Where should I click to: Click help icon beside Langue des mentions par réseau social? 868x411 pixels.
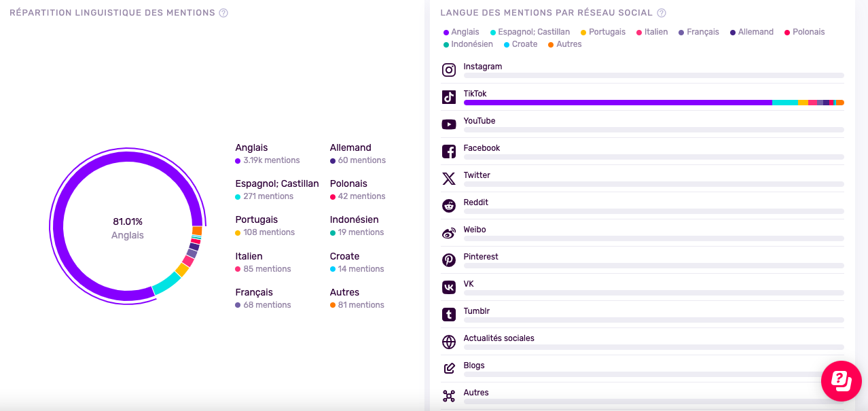click(x=662, y=13)
